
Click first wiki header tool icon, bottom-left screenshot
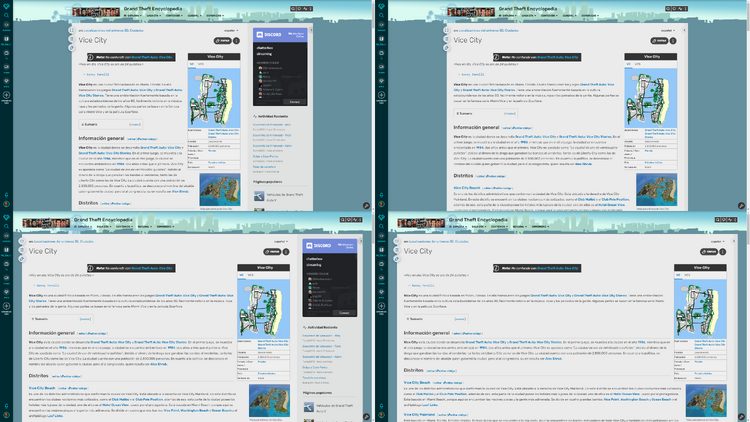click(342, 220)
